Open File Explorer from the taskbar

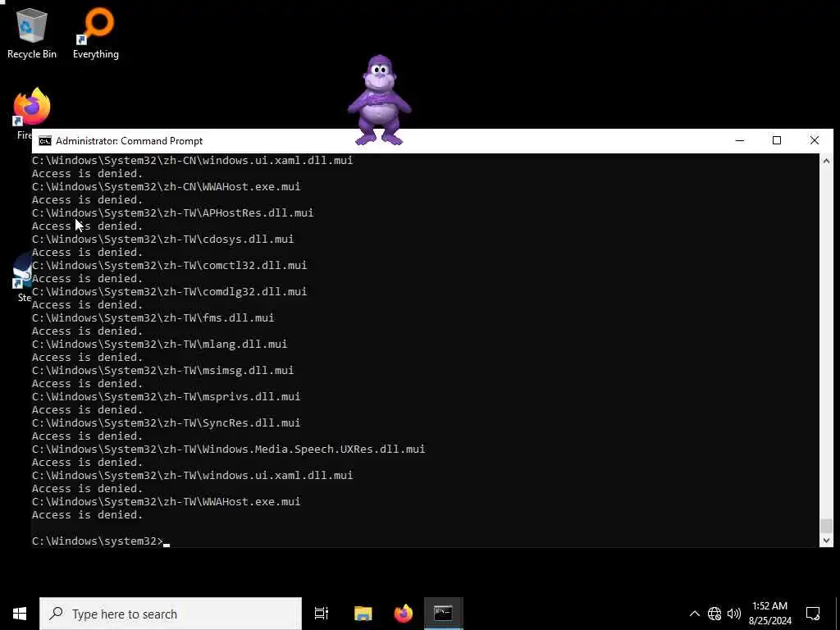click(363, 614)
